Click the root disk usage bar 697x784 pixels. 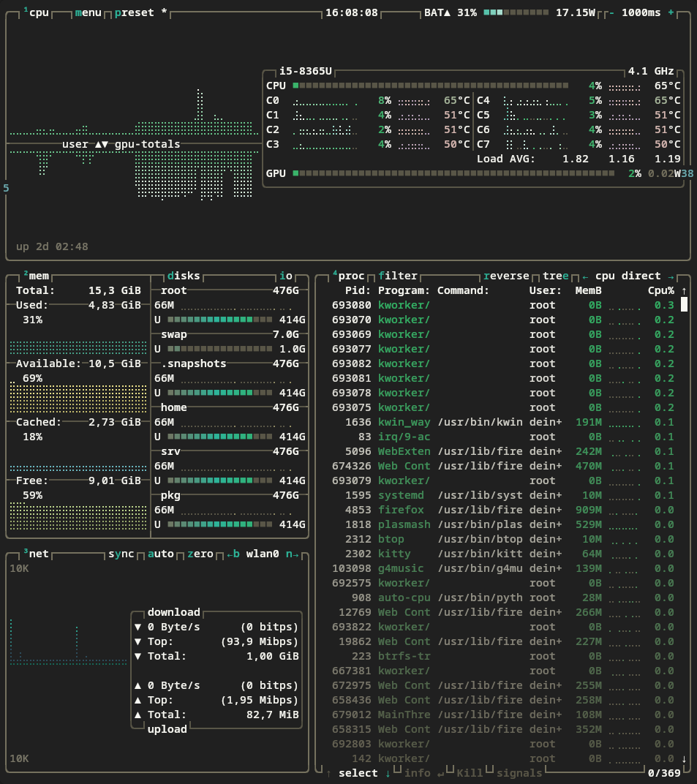pyautogui.click(x=220, y=320)
